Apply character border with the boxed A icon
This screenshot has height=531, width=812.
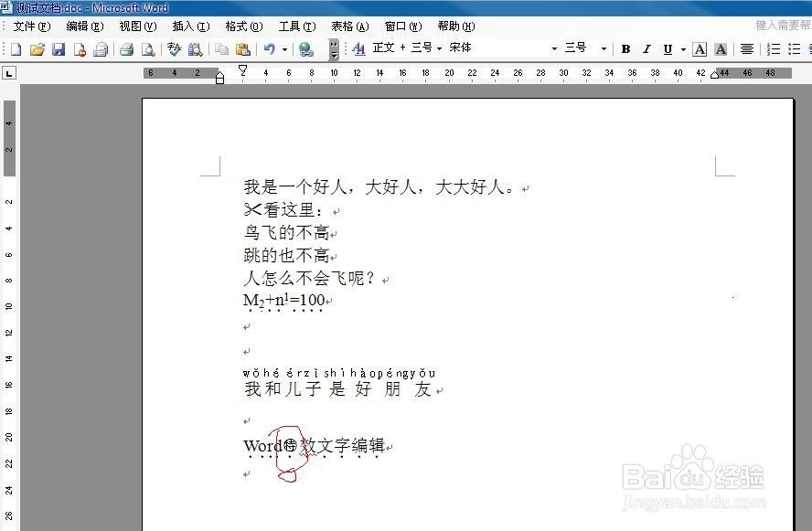[700, 49]
